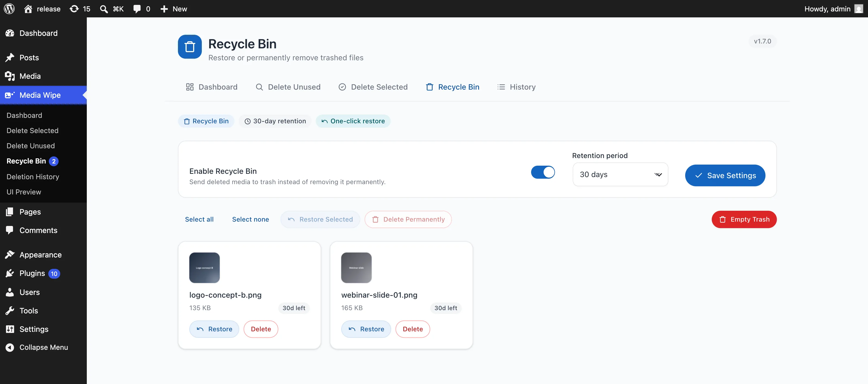
Task: Delete the webinar-slide-01.png file
Action: [x=412, y=329]
